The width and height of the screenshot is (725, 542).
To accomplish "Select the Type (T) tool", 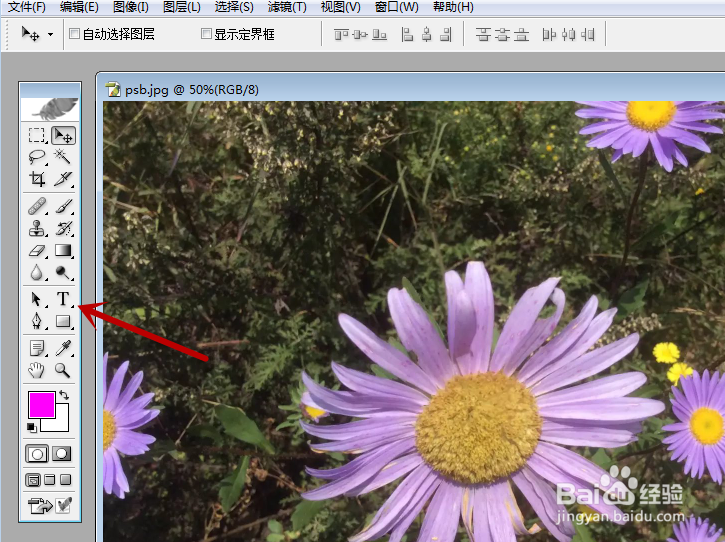I will click(63, 299).
